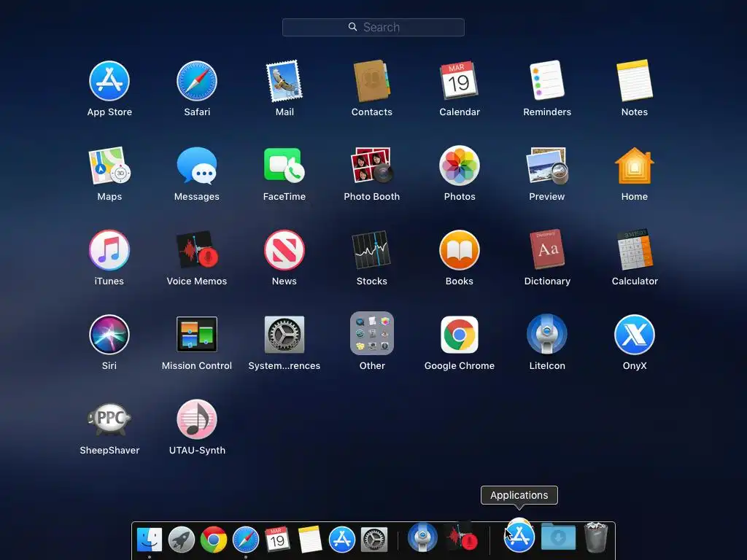Launch iTunes
Screen dimensions: 747x560
coord(109,250)
